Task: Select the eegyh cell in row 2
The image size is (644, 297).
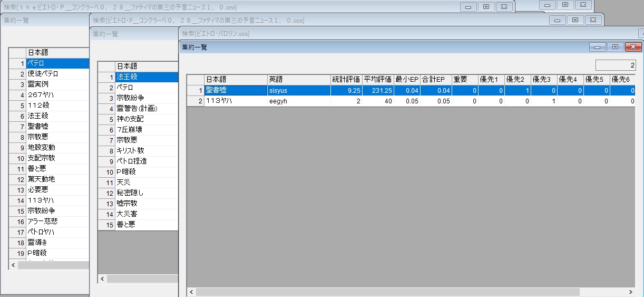Action: (x=298, y=101)
